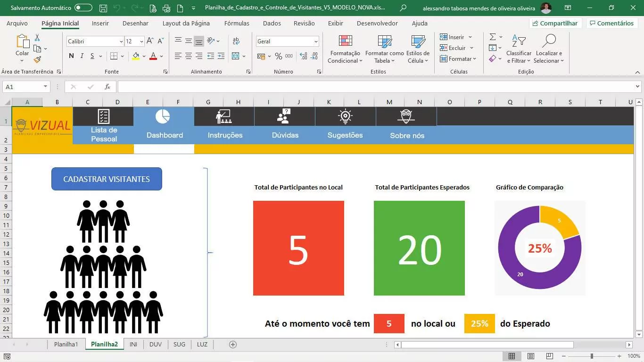
Task: Click the Save disk icon
Action: coord(103,8)
